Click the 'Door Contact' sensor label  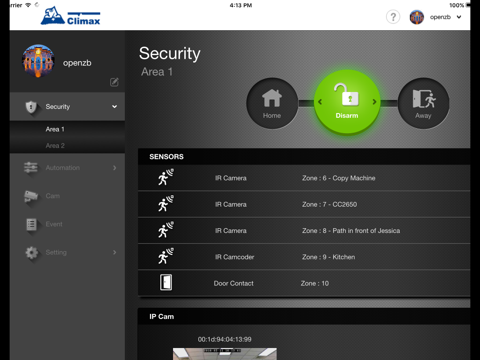234,283
